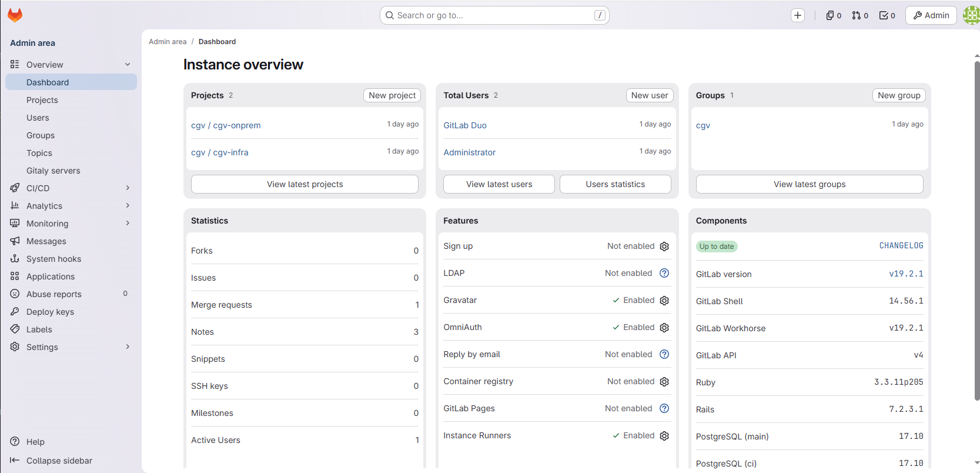Open the create new plus menu
980x473 pixels.
tap(798, 15)
